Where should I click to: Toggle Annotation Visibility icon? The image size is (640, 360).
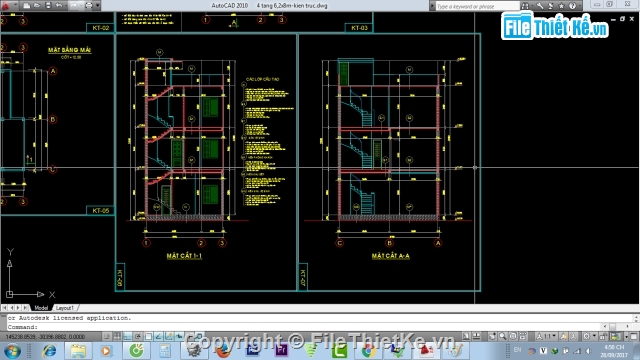564,336
